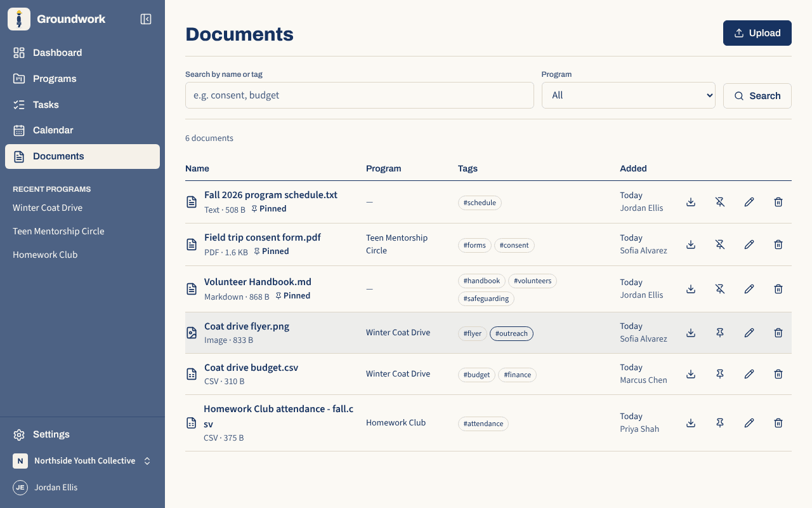
Task: Pin Coat drive flyer.png
Action: pyautogui.click(x=720, y=333)
